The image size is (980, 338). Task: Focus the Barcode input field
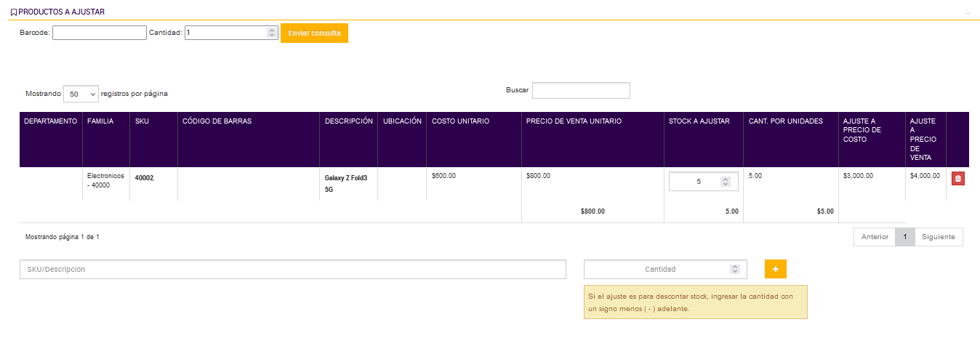point(100,33)
